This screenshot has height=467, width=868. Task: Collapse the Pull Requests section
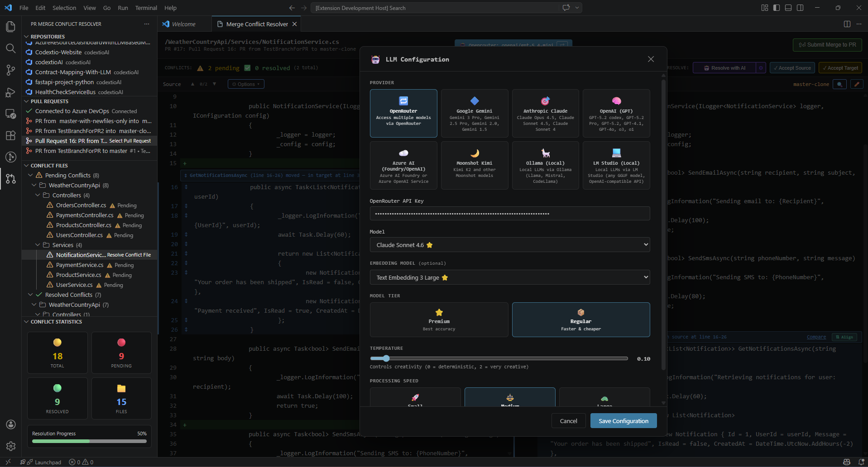pyautogui.click(x=26, y=101)
